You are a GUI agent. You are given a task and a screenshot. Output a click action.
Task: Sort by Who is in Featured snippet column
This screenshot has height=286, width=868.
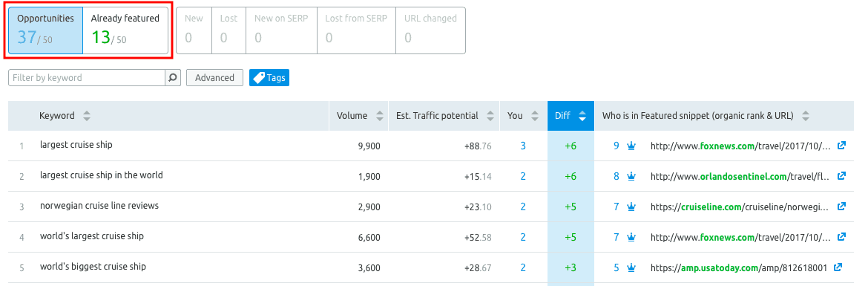click(x=806, y=116)
